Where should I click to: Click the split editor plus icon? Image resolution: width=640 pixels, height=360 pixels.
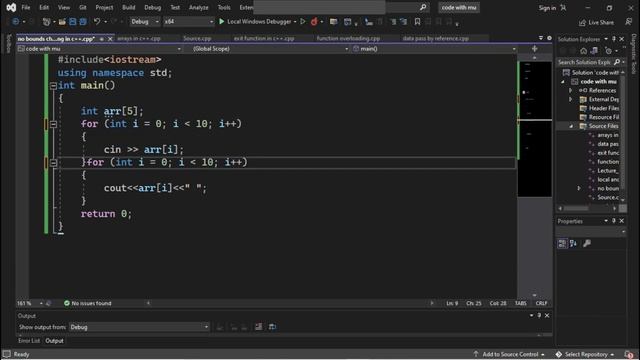point(534,49)
